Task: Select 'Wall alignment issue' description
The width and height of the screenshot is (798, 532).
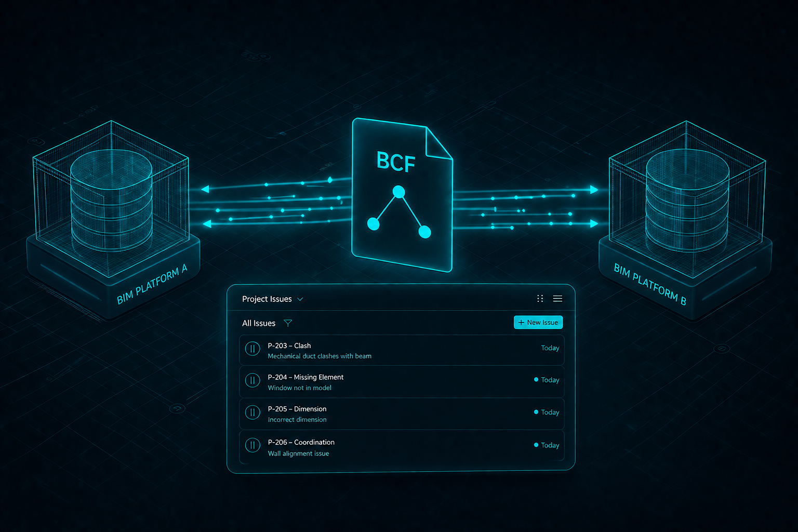Action: 298,454
